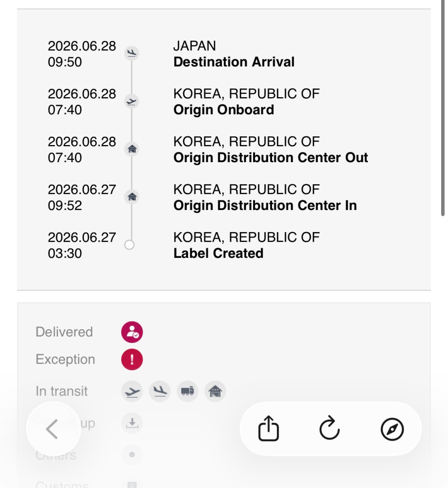Select the departing plane In transit icon

click(132, 391)
